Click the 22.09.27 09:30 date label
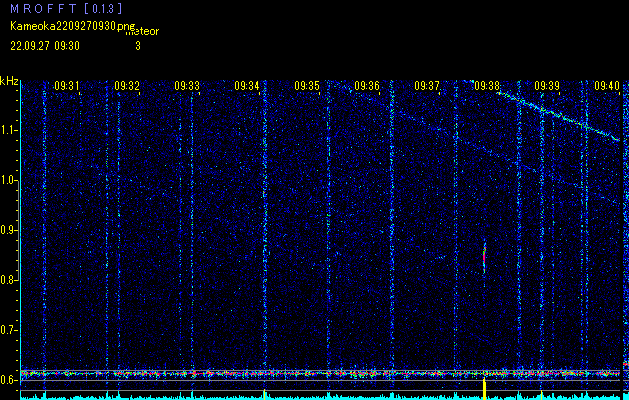This screenshot has width=629, height=400. (x=45, y=46)
